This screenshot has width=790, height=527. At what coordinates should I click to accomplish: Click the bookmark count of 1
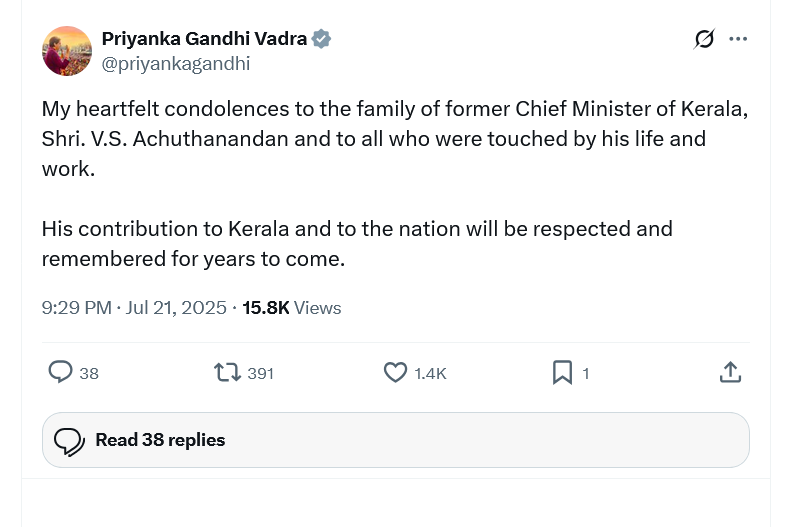(x=586, y=373)
